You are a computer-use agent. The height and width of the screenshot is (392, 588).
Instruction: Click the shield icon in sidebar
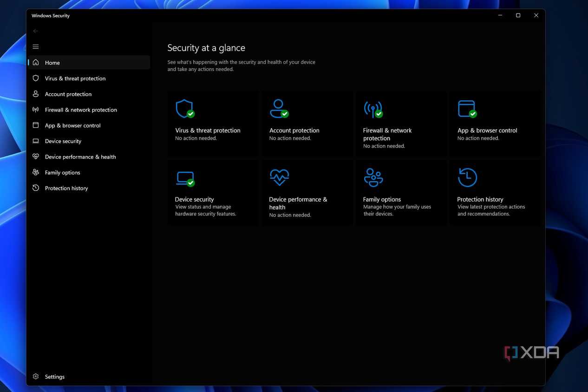36,78
